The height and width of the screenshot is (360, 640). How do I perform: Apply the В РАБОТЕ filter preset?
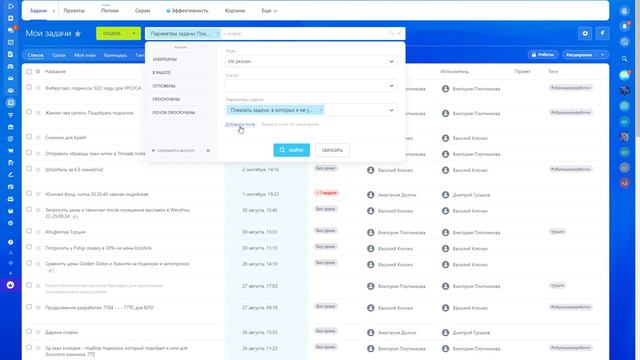[x=162, y=73]
